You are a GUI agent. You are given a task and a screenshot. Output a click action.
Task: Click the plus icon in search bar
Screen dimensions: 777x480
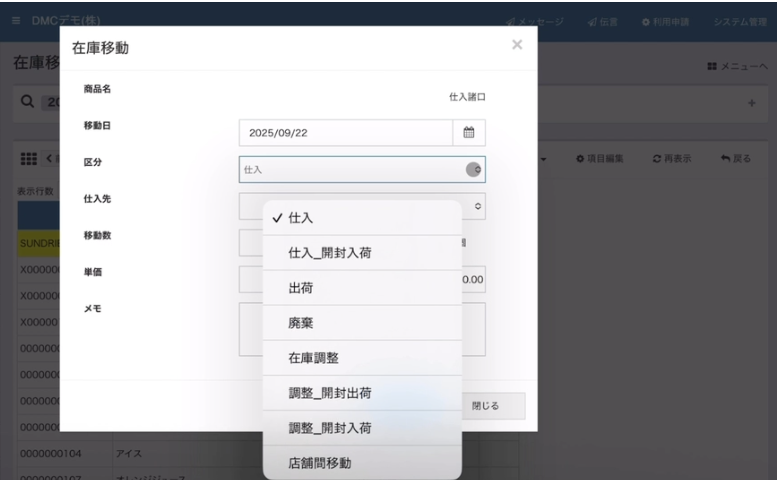(750, 103)
